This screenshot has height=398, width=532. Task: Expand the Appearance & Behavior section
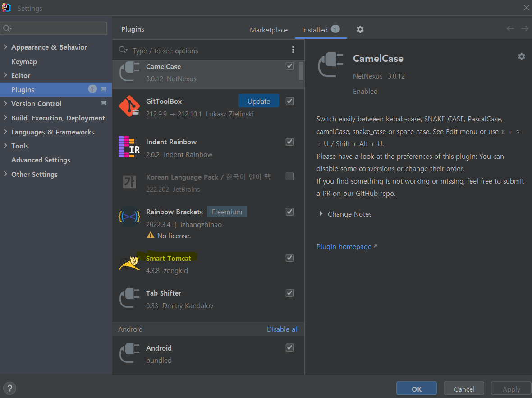point(5,47)
